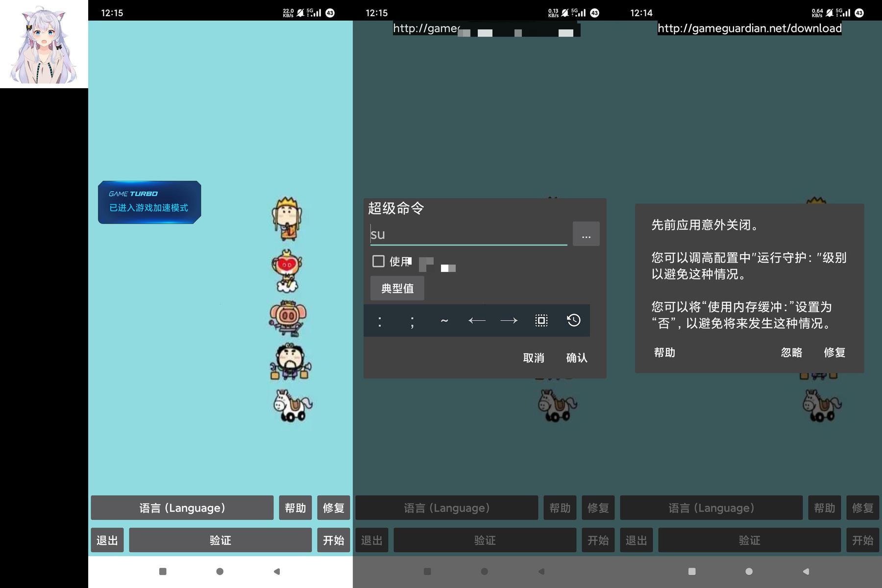Tap 忽略 in crash warning dialog
The height and width of the screenshot is (588, 882).
point(792,353)
